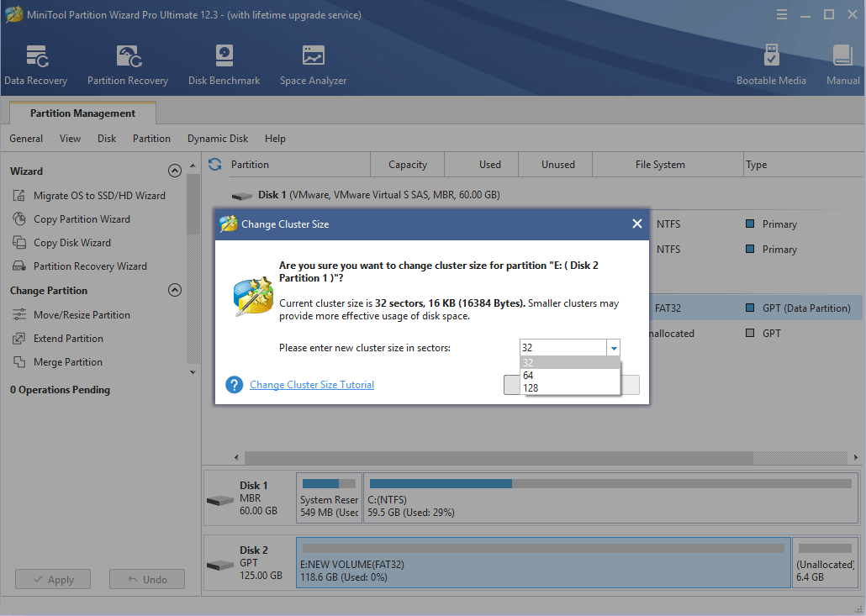Click the cluster size dropdown arrow
The image size is (866, 616).
614,348
